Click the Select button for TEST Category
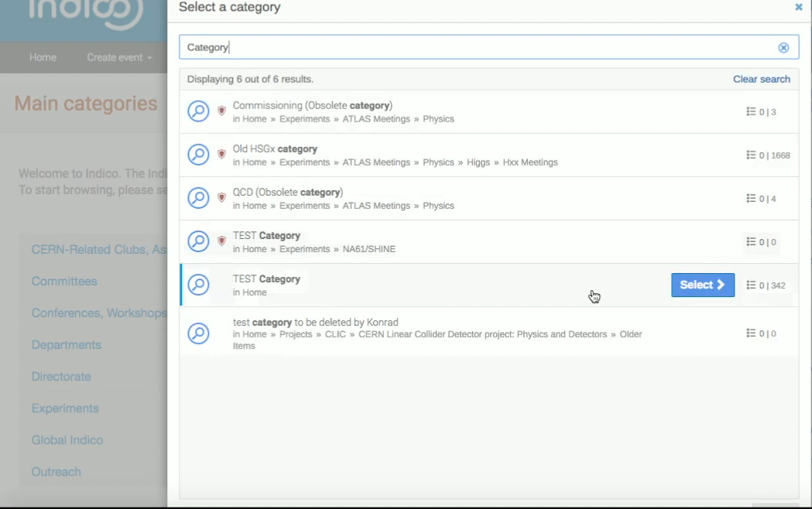 703,285
